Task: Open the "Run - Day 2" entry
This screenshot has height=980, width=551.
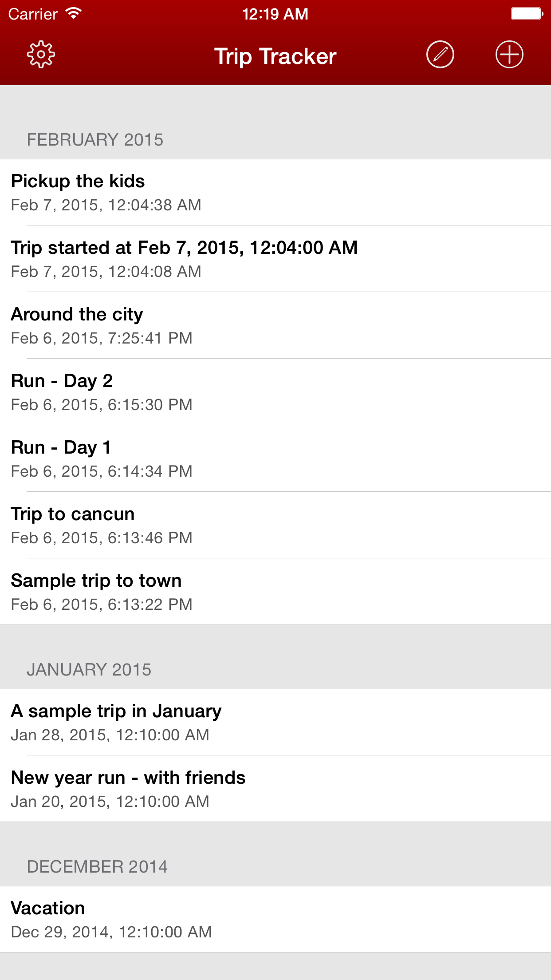Action: click(x=275, y=392)
